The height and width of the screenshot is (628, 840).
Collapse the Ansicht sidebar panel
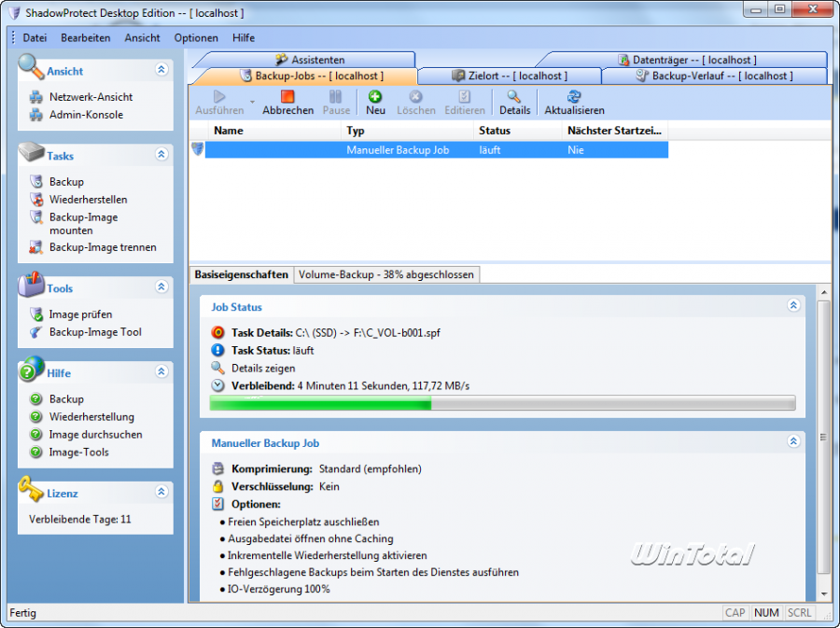(x=161, y=69)
